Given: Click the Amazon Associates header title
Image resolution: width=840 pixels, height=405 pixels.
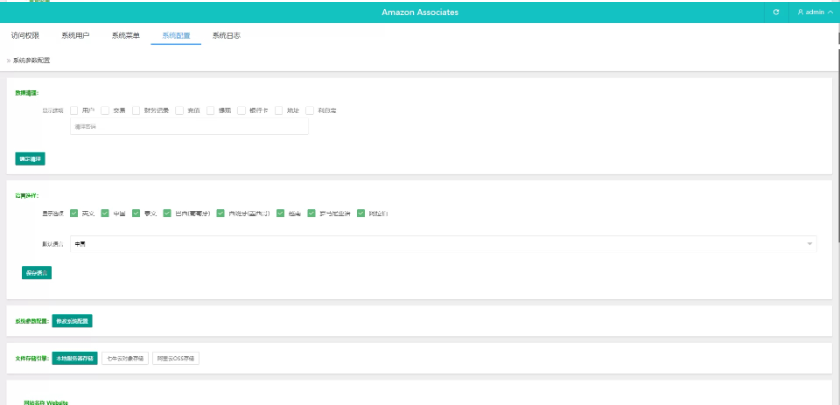Looking at the screenshot, I should pos(420,12).
